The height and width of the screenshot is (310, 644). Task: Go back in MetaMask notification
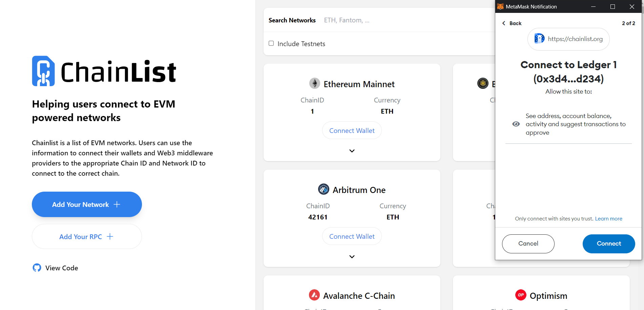[x=512, y=23]
